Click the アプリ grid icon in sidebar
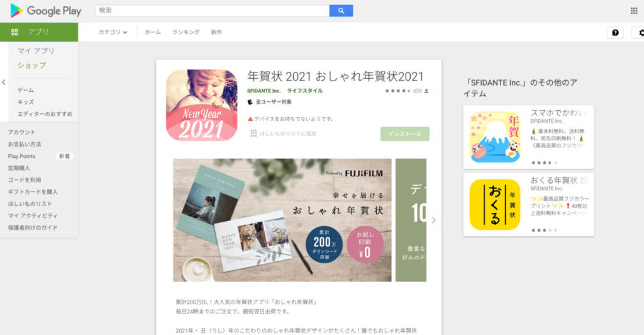The height and width of the screenshot is (335, 644). (x=15, y=32)
